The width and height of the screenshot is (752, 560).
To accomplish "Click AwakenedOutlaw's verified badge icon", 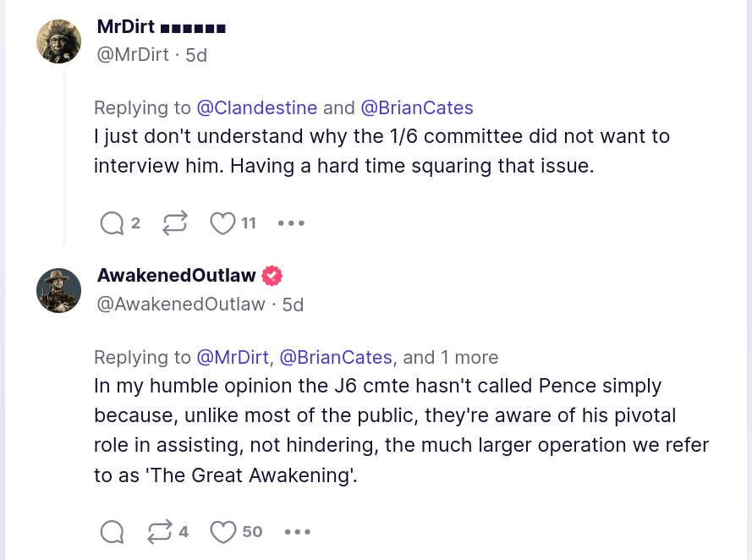I will coord(272,276).
